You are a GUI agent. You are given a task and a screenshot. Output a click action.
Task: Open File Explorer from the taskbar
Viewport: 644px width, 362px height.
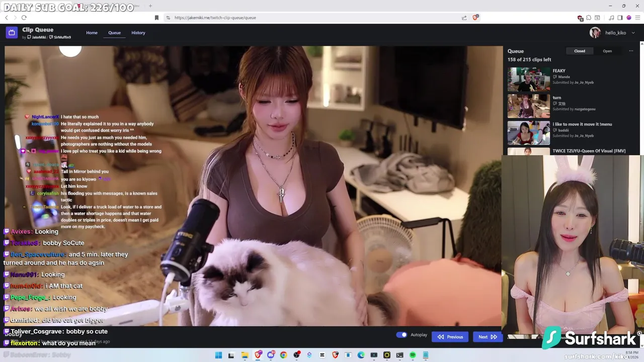[x=245, y=355]
